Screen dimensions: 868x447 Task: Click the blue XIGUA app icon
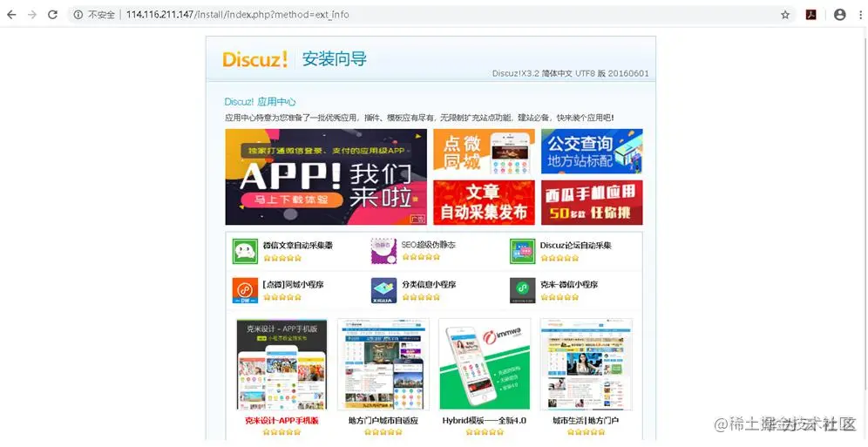(383, 290)
